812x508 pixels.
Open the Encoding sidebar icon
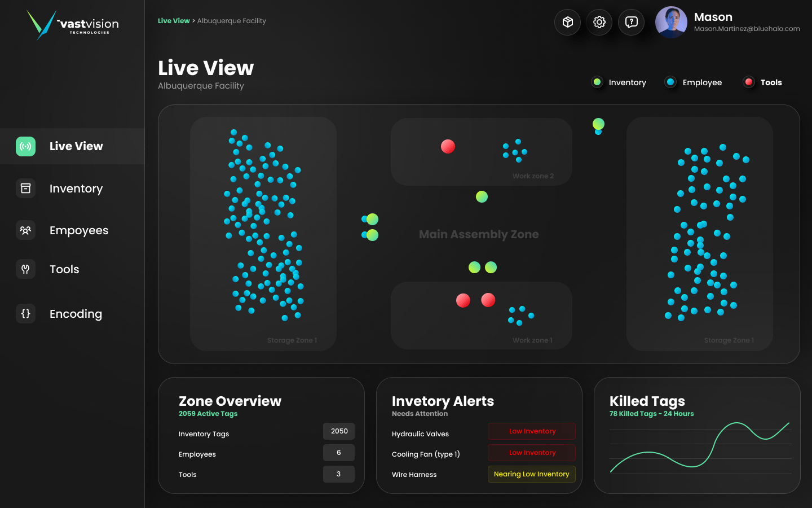[x=25, y=313]
